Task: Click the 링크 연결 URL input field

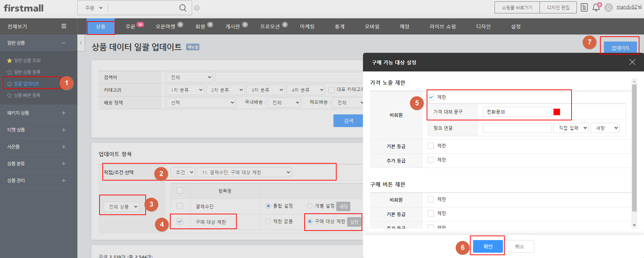Action: 517,128
